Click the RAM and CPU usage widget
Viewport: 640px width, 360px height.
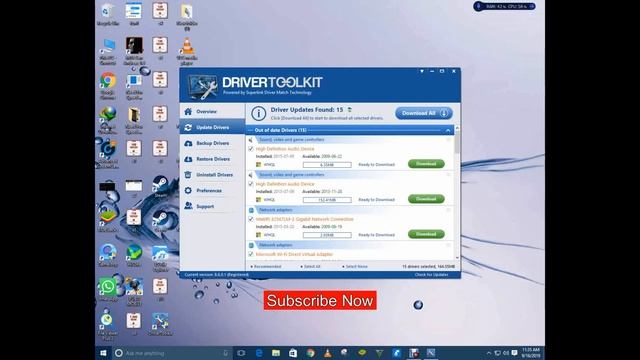(504, 7)
